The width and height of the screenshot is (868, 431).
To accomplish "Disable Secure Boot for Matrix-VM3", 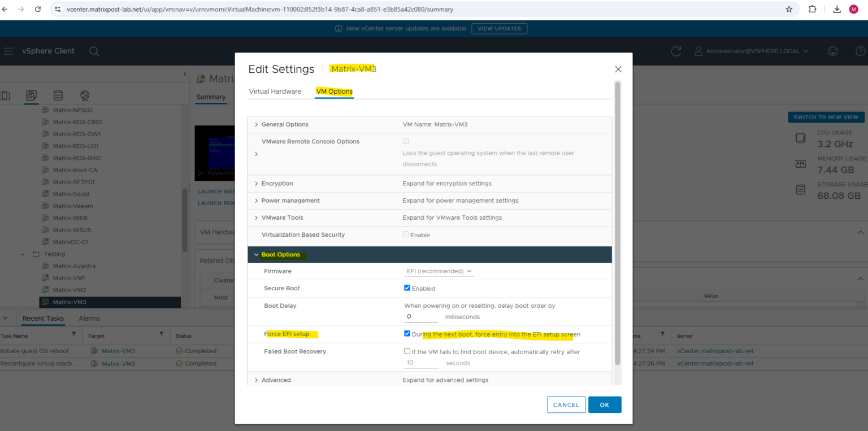I will click(407, 288).
